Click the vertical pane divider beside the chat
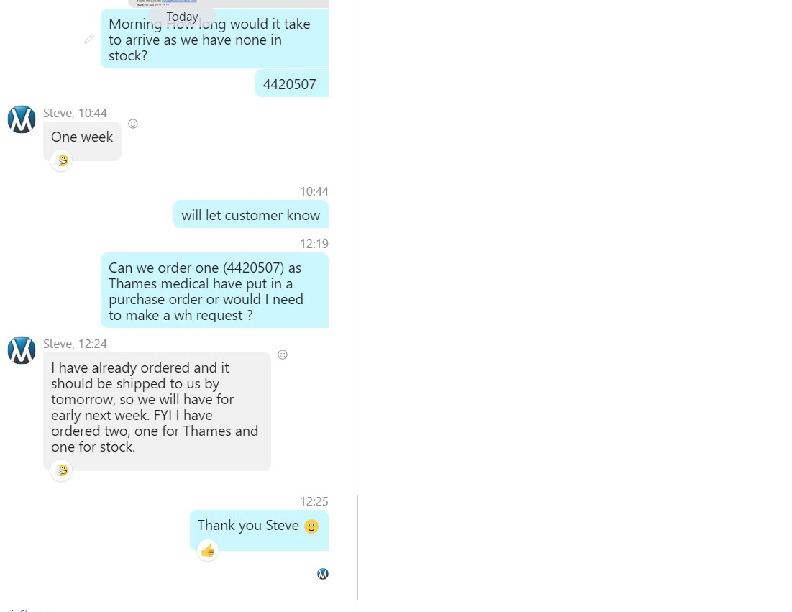This screenshot has width=792, height=612. (358, 548)
